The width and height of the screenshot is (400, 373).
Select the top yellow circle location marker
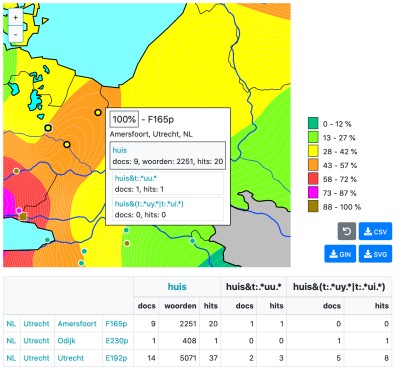(x=98, y=113)
